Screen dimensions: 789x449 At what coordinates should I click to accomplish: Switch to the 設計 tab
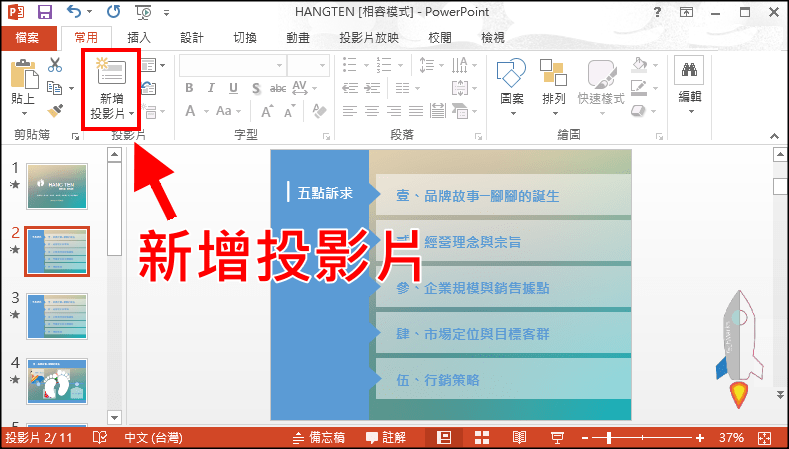192,38
